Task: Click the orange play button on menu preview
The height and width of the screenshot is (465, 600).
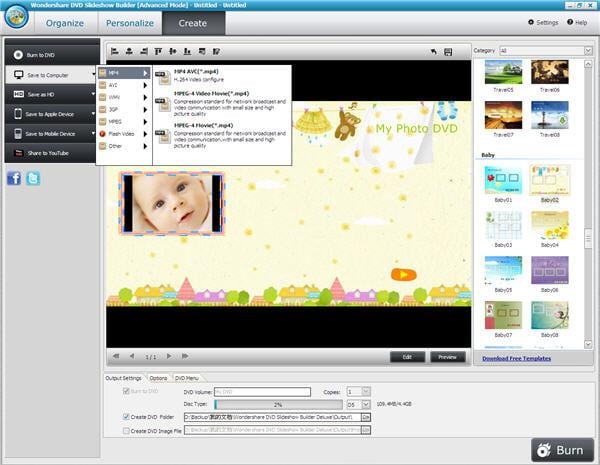Action: coord(403,274)
